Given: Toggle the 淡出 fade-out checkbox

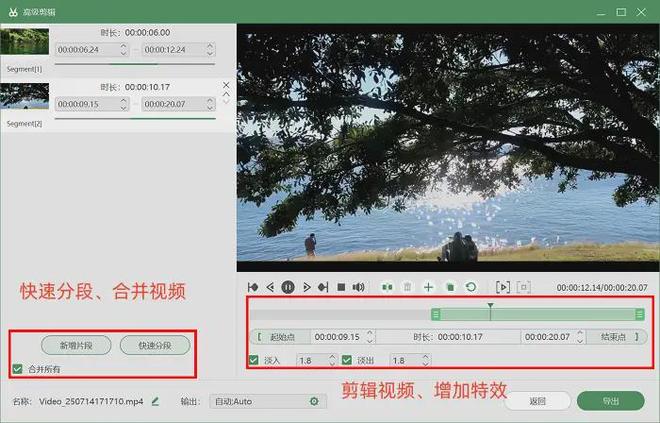Looking at the screenshot, I should [x=347, y=360].
